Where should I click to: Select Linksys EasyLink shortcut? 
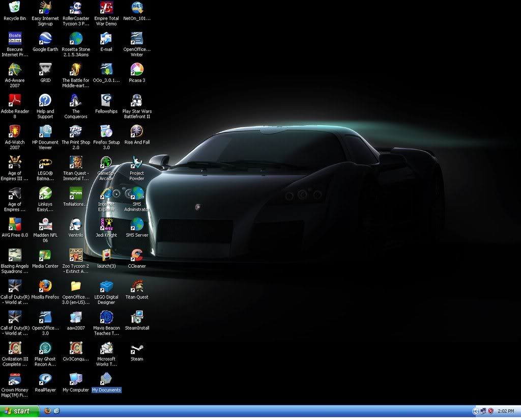click(45, 193)
